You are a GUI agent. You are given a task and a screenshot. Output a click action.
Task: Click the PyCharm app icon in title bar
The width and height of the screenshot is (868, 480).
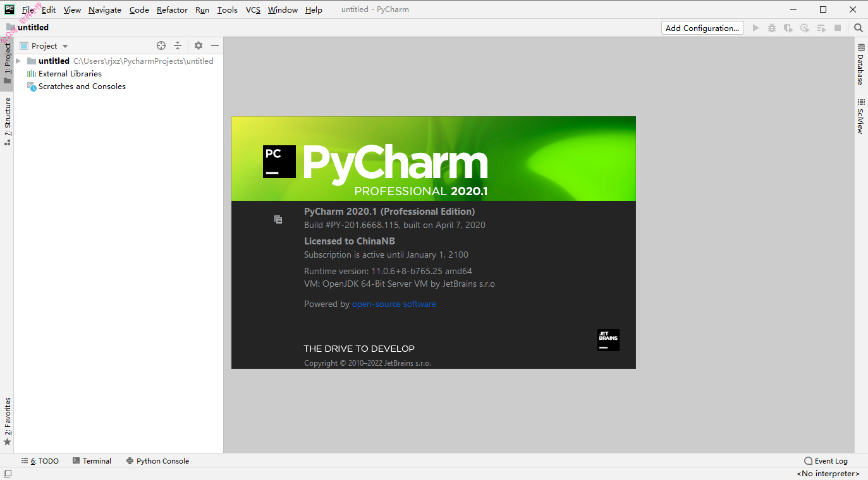click(9, 9)
